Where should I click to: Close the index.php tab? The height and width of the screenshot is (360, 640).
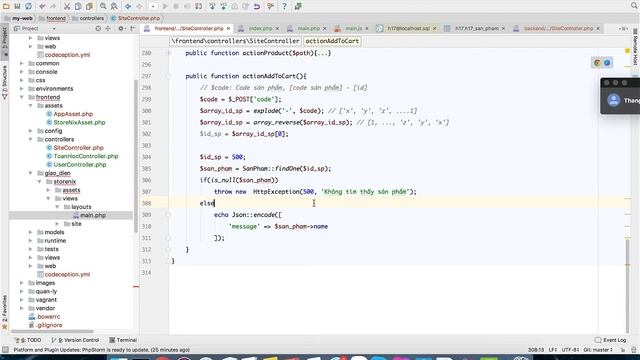tap(277, 29)
